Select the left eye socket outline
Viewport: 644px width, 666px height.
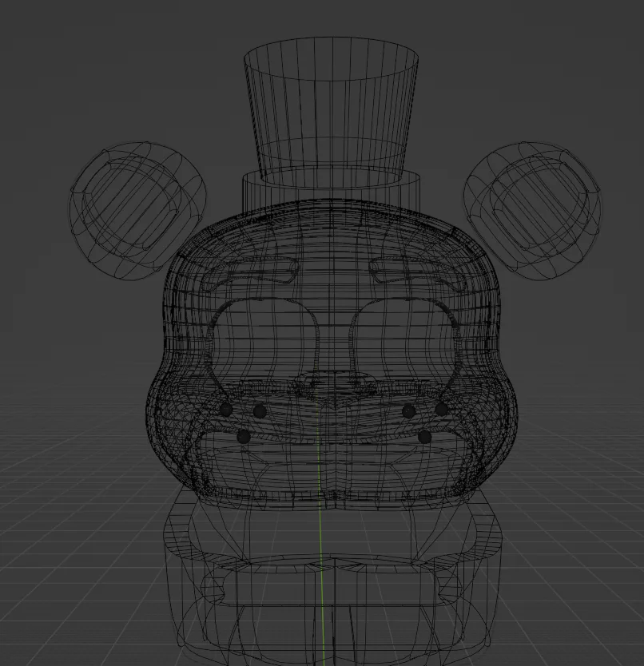click(x=261, y=351)
